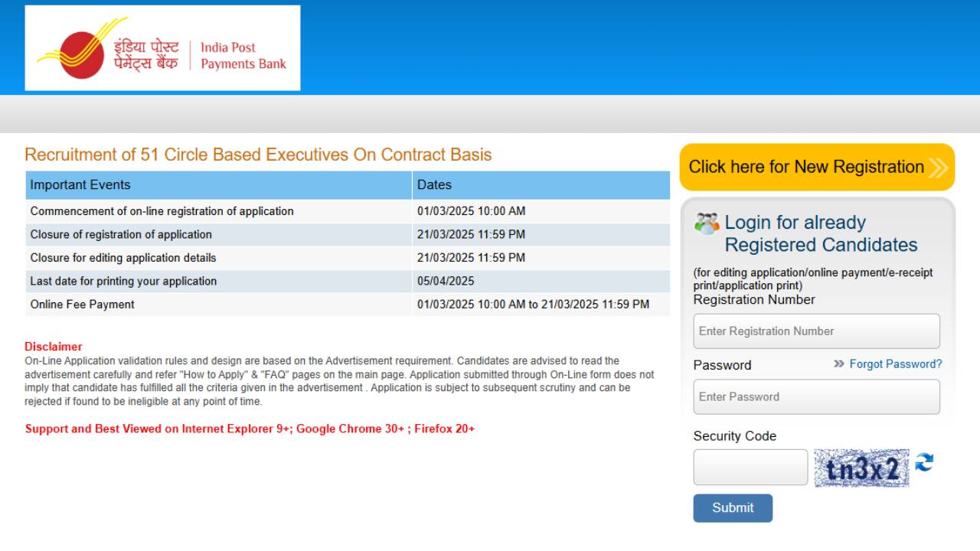Focus the Registration Number field
980x551 pixels.
(816, 331)
